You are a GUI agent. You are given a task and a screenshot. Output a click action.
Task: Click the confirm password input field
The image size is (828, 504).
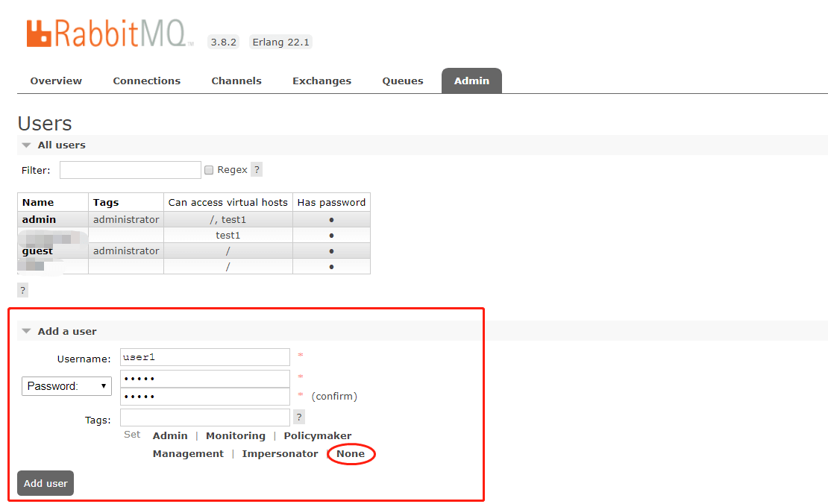(x=205, y=397)
